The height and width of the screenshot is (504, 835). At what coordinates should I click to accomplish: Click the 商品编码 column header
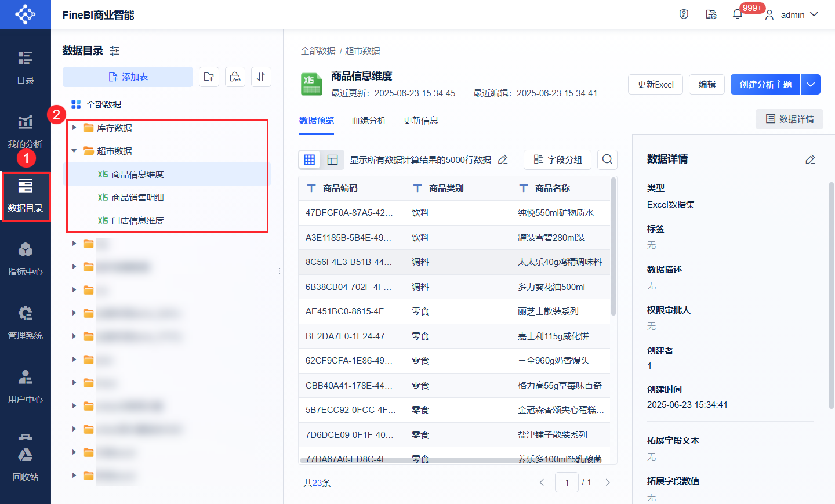click(351, 188)
